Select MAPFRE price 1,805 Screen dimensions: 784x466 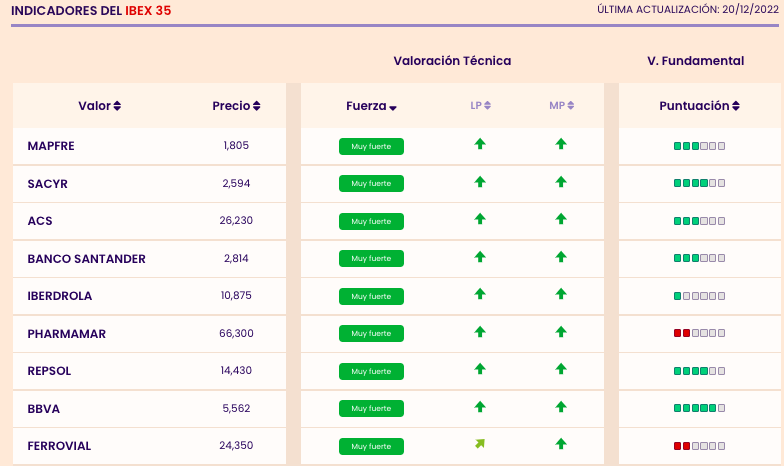coord(236,146)
